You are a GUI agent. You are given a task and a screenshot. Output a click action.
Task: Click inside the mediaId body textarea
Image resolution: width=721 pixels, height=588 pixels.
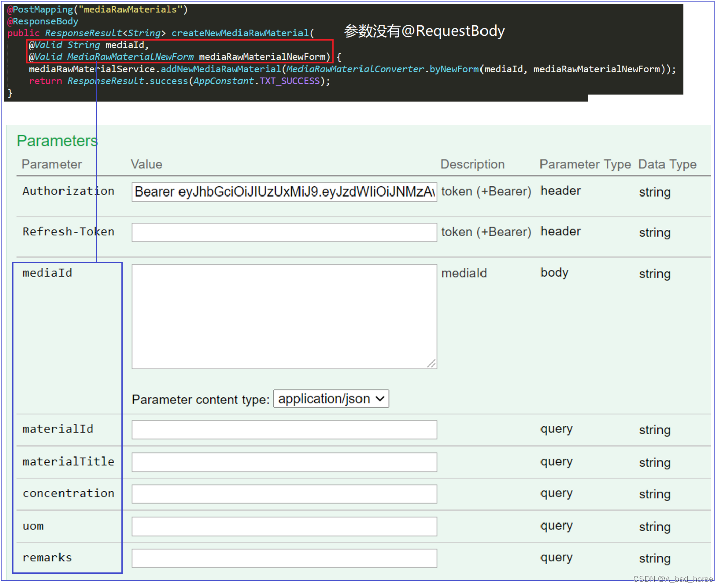(x=284, y=316)
